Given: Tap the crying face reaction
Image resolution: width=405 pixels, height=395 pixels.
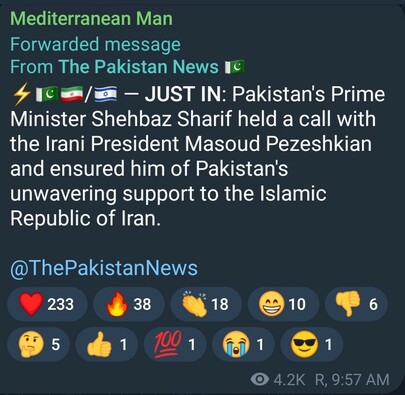Looking at the screenshot, I should (x=243, y=344).
